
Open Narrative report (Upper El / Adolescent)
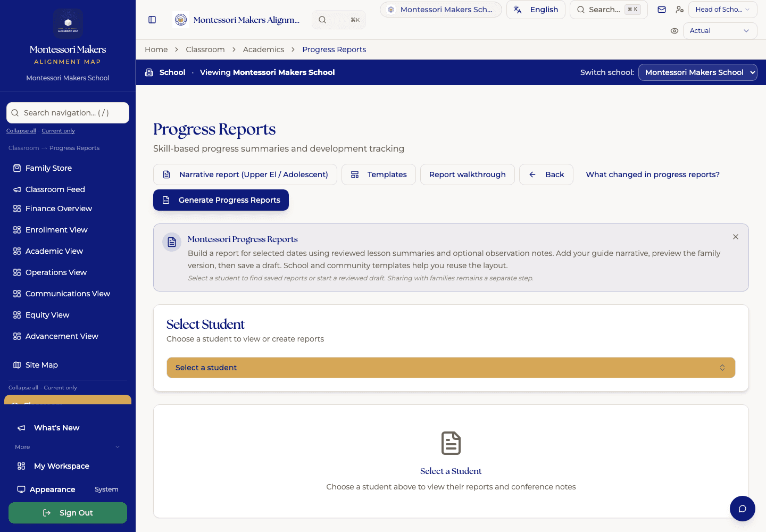point(245,174)
